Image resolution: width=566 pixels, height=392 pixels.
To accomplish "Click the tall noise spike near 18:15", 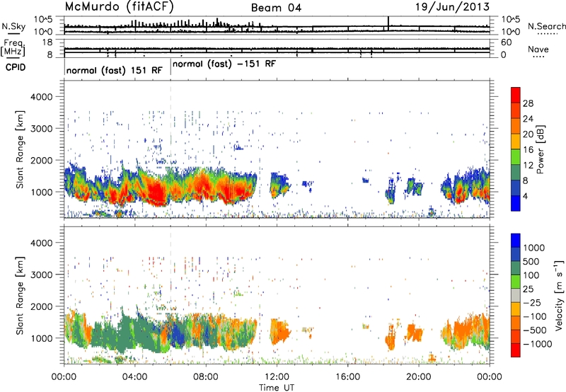I will click(388, 23).
